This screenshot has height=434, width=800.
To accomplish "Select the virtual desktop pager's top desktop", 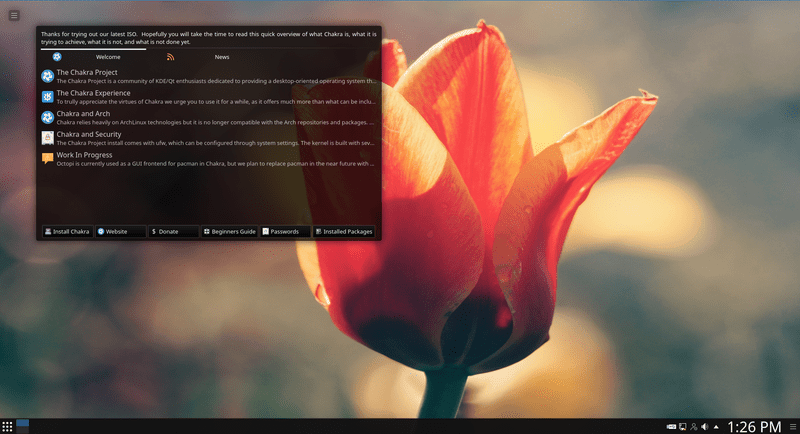I will pos(23,423).
